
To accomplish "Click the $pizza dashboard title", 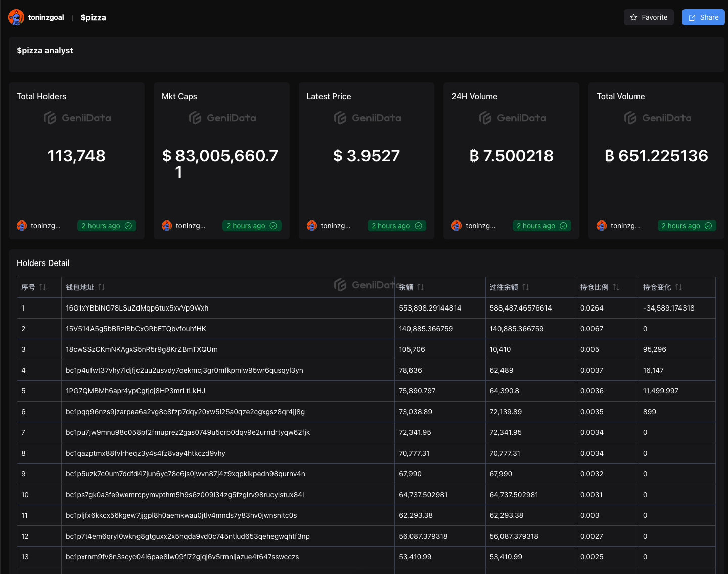I will click(94, 17).
